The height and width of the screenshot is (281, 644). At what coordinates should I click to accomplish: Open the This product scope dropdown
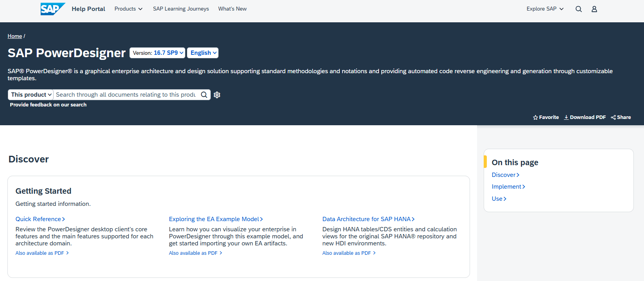pyautogui.click(x=31, y=95)
